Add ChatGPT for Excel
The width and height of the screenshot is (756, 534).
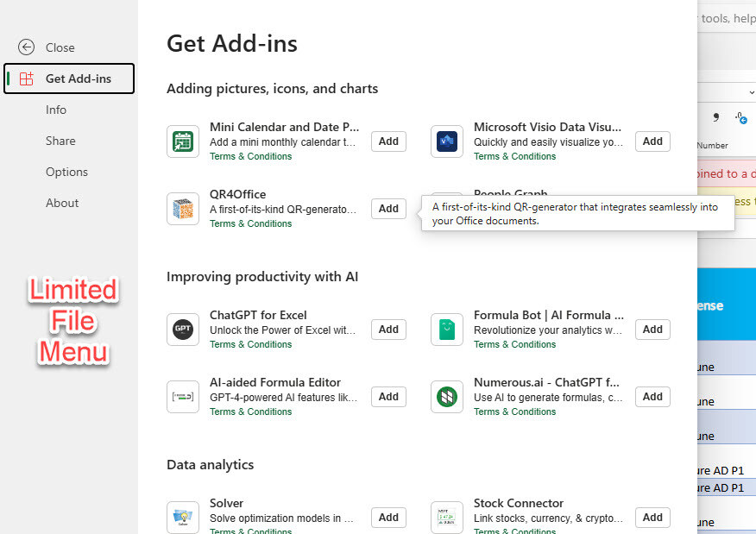[x=388, y=330]
